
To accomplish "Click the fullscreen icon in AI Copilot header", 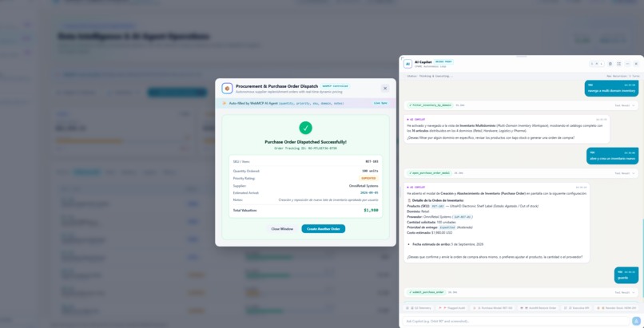I will click(618, 64).
